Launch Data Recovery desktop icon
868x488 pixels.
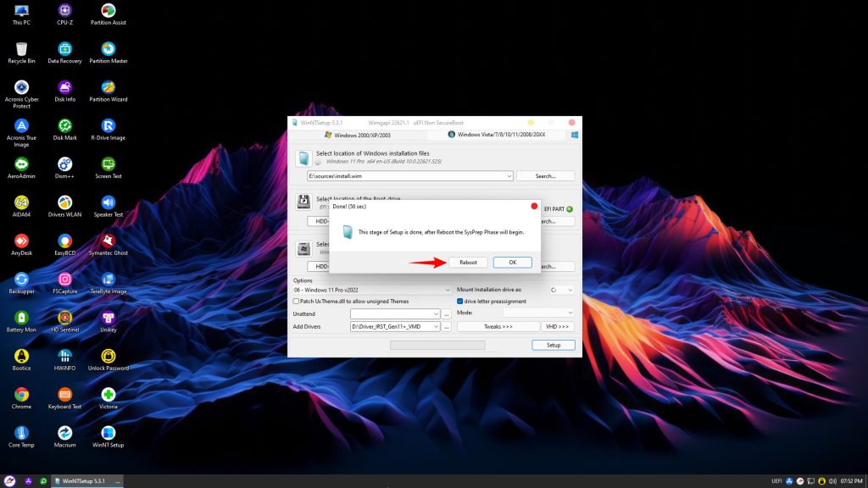(64, 53)
